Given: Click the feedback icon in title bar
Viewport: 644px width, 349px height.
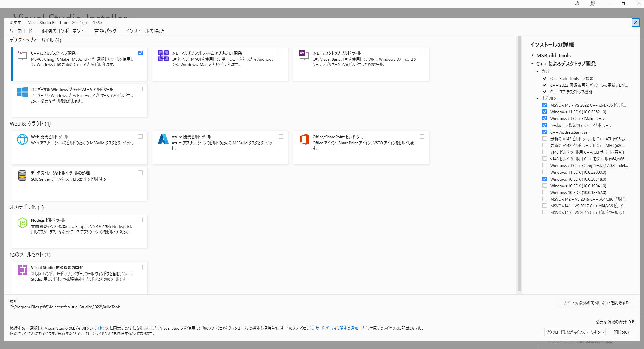Looking at the screenshot, I should coord(593,3).
